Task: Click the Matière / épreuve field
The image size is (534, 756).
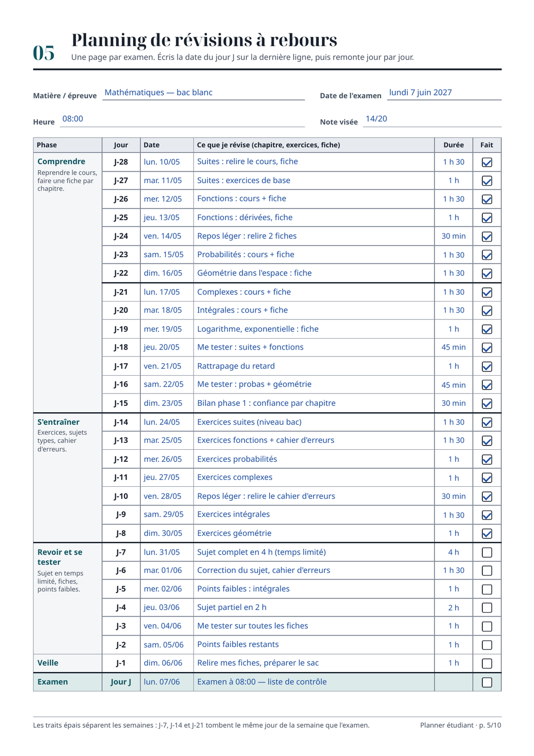Action: point(203,93)
